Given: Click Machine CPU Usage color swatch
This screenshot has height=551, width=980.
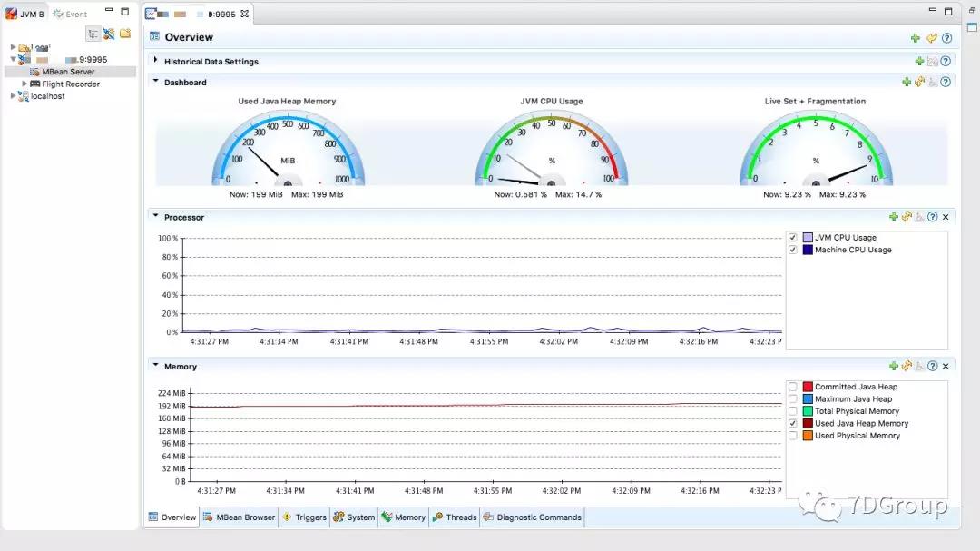Looking at the screenshot, I should coord(808,250).
